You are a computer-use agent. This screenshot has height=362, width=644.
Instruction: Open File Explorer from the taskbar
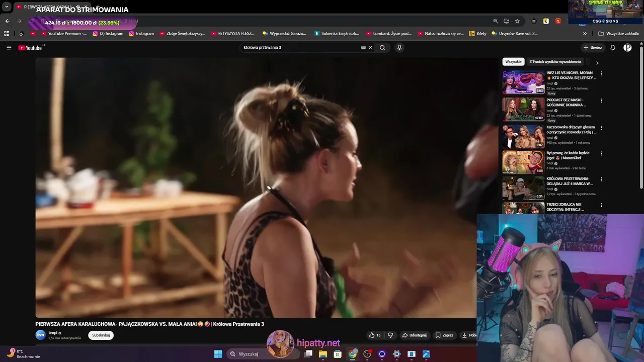(323, 354)
